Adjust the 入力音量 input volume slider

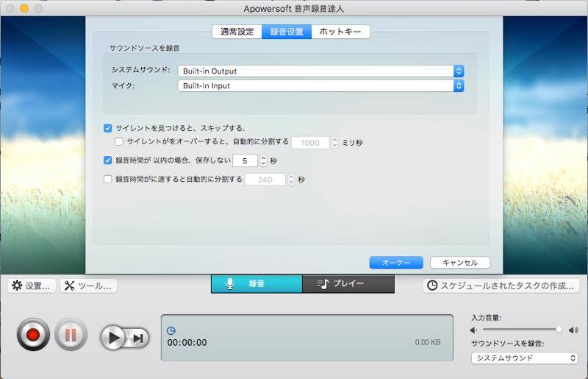523,330
